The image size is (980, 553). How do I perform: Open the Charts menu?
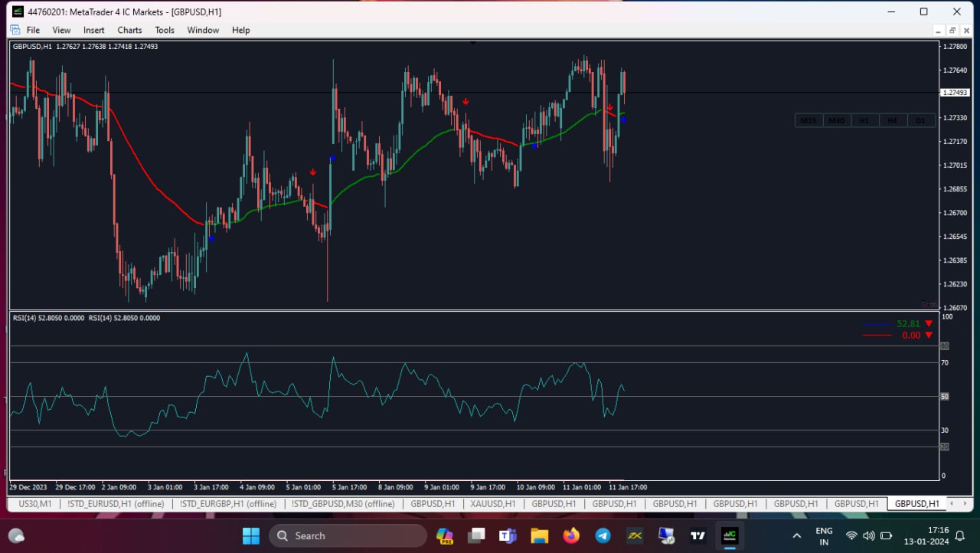point(129,30)
